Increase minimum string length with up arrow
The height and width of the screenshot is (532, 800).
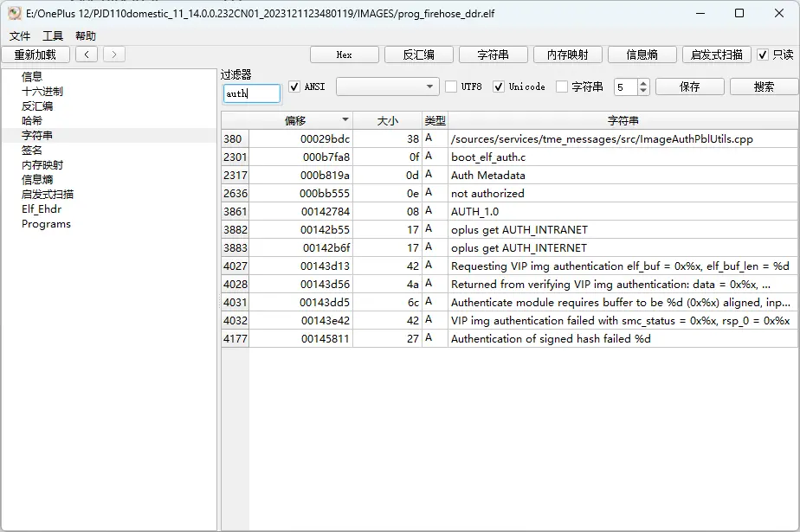643,83
